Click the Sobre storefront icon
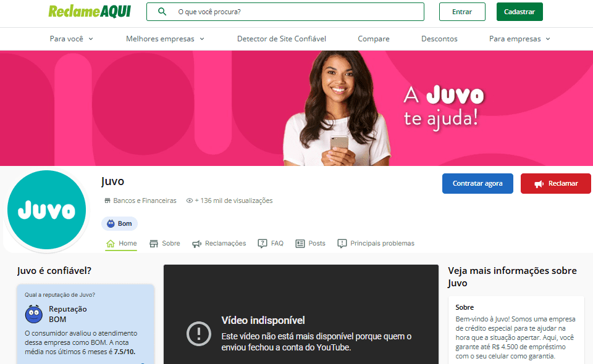Image resolution: width=593 pixels, height=364 pixels. (x=154, y=244)
